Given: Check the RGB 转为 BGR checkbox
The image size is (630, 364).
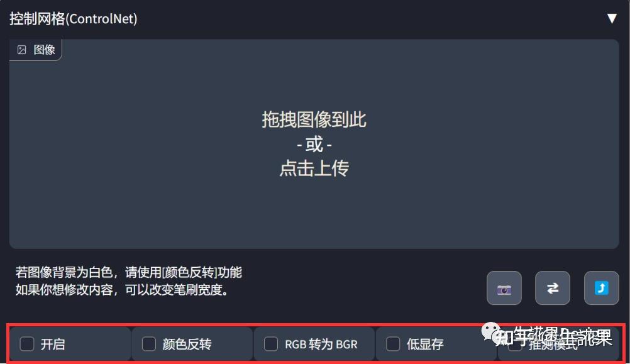Looking at the screenshot, I should click(x=271, y=344).
